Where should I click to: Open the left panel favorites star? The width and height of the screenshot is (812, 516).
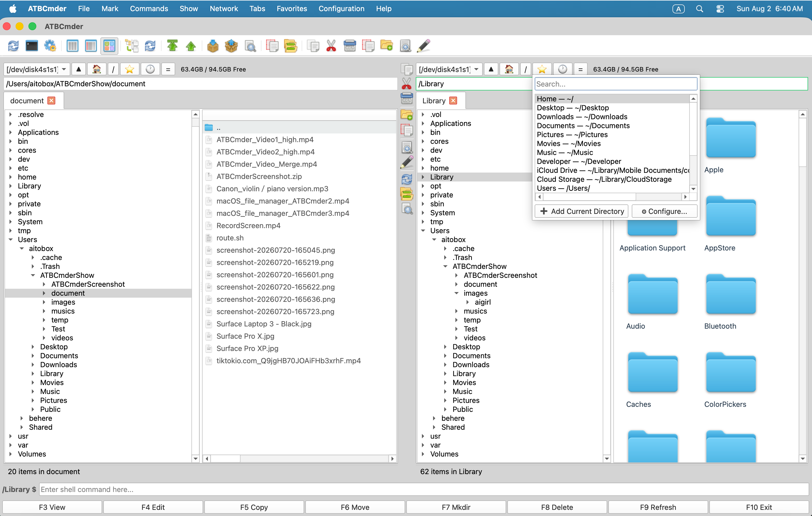[x=129, y=69]
